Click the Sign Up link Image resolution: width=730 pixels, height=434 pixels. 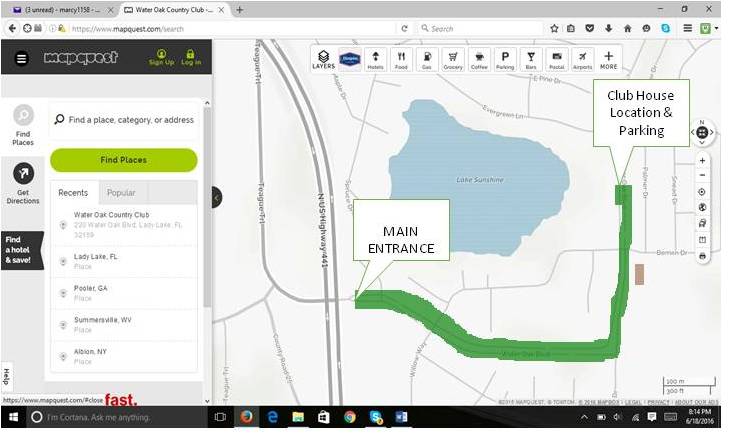coord(162,58)
